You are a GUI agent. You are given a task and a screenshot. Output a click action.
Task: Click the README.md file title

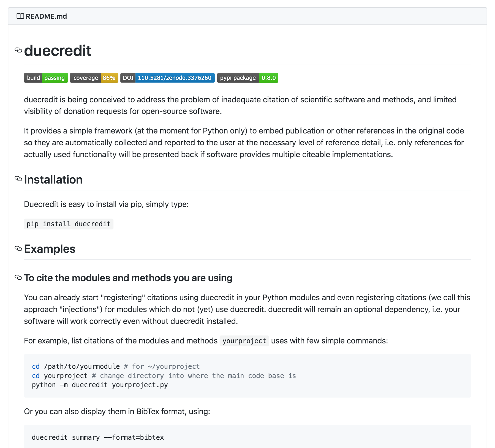click(46, 16)
